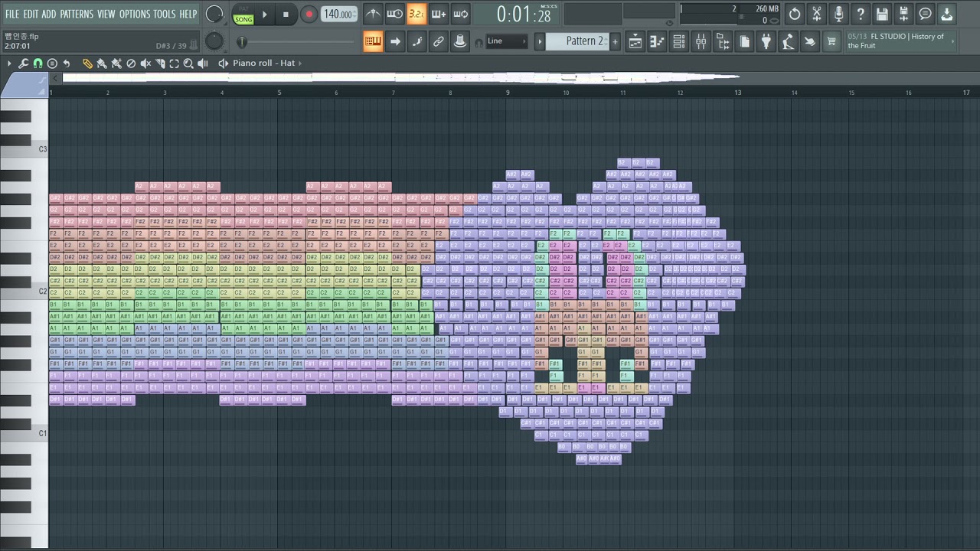Image resolution: width=980 pixels, height=551 pixels.
Task: Open the piano roll stamp tool
Action: tap(52, 64)
